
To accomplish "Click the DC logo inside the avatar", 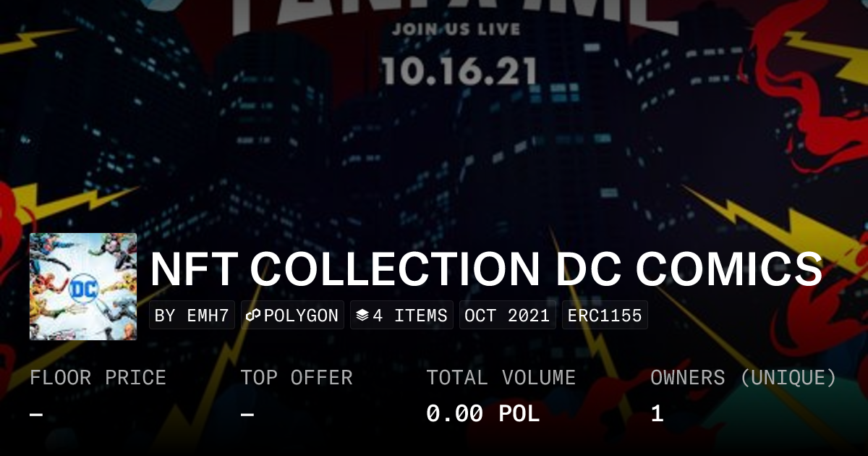I will click(x=82, y=287).
